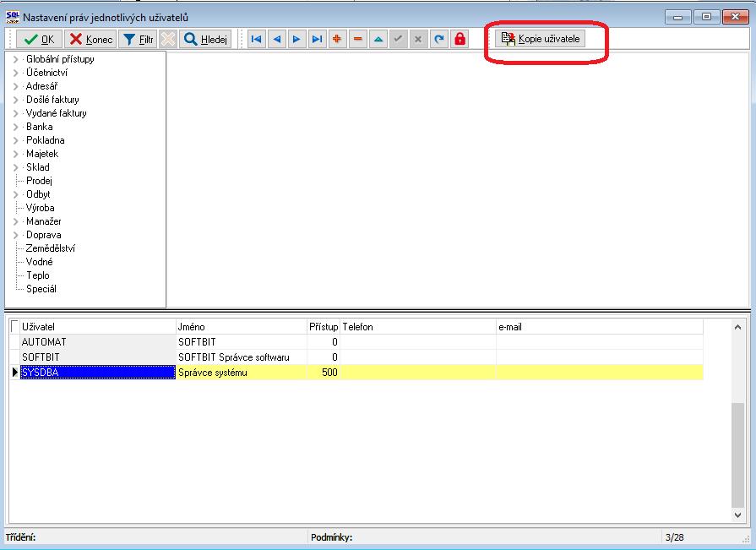Select Vodné in the tree
The height and width of the screenshot is (550, 756).
40,262
